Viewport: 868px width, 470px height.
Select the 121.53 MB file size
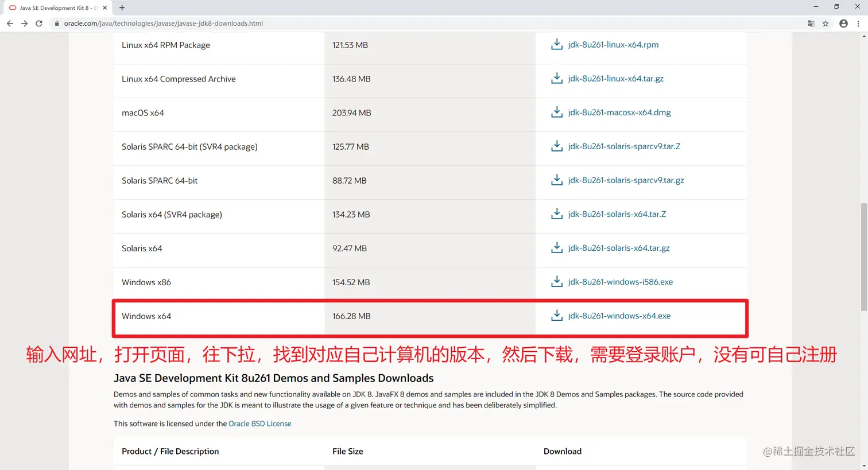pyautogui.click(x=350, y=45)
